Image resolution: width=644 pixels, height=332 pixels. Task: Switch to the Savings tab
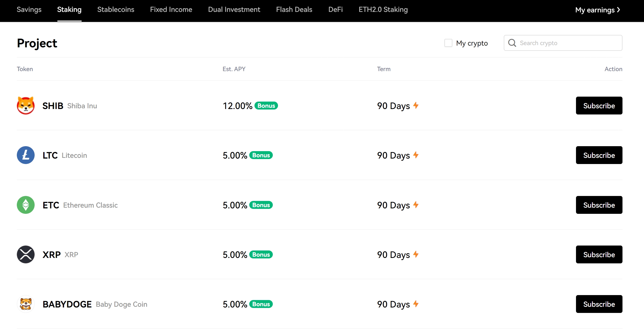coord(29,9)
